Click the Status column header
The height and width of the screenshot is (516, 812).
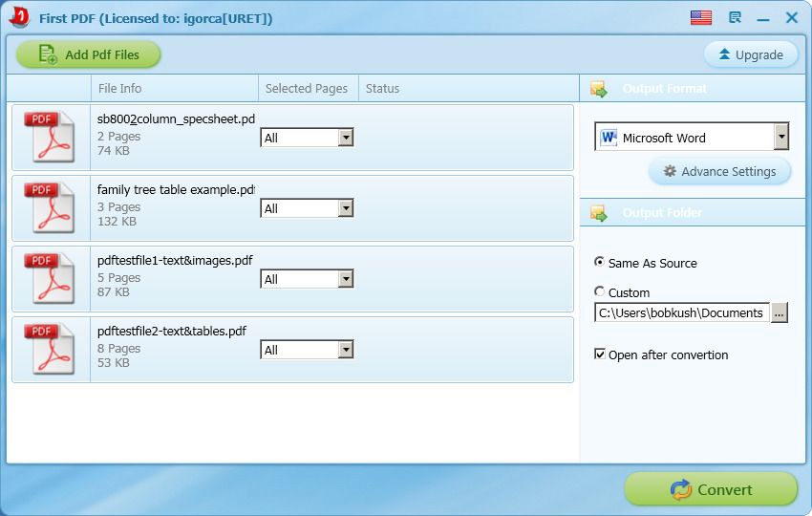click(382, 88)
